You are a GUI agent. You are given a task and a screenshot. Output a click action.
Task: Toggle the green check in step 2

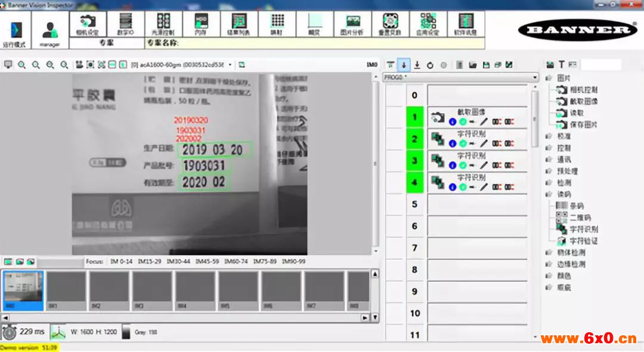click(463, 143)
